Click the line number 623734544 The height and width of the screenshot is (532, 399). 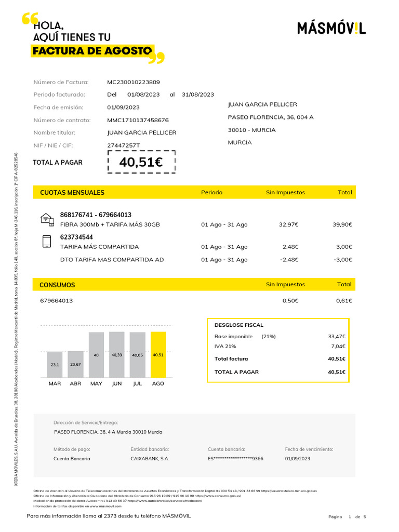click(x=76, y=237)
